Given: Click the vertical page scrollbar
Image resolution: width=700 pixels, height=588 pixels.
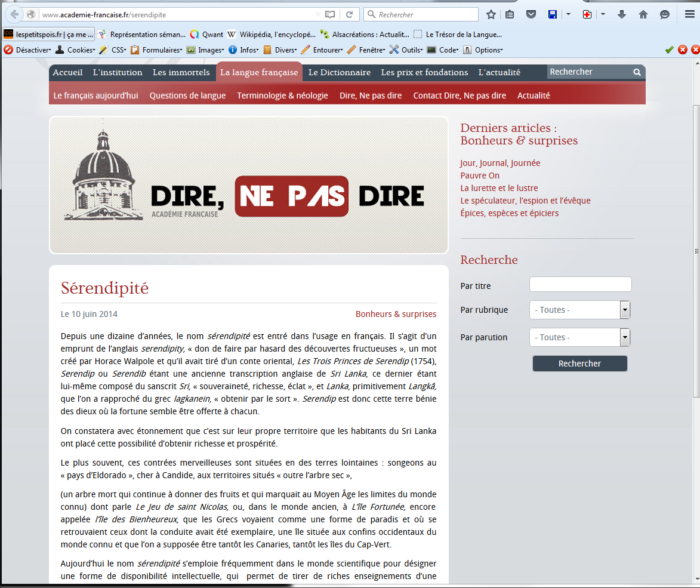Looking at the screenshot, I should tap(695, 251).
